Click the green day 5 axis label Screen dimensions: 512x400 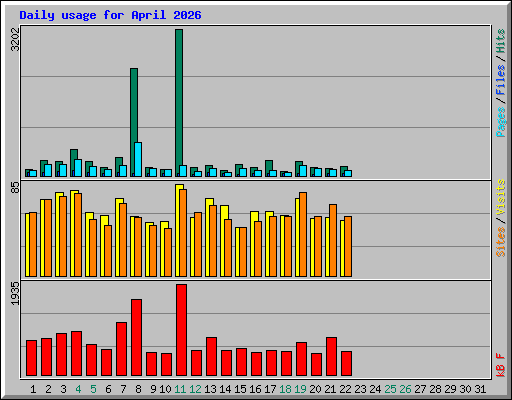tap(93, 389)
